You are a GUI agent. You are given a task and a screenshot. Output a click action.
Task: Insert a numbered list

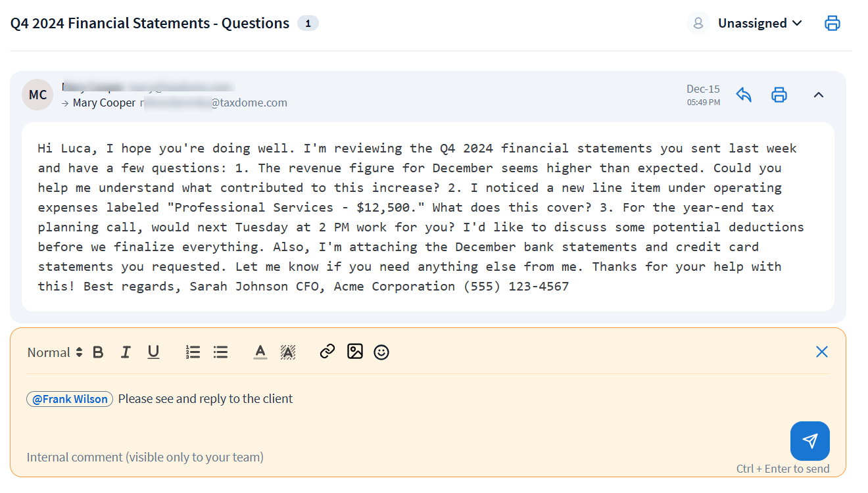pos(193,352)
